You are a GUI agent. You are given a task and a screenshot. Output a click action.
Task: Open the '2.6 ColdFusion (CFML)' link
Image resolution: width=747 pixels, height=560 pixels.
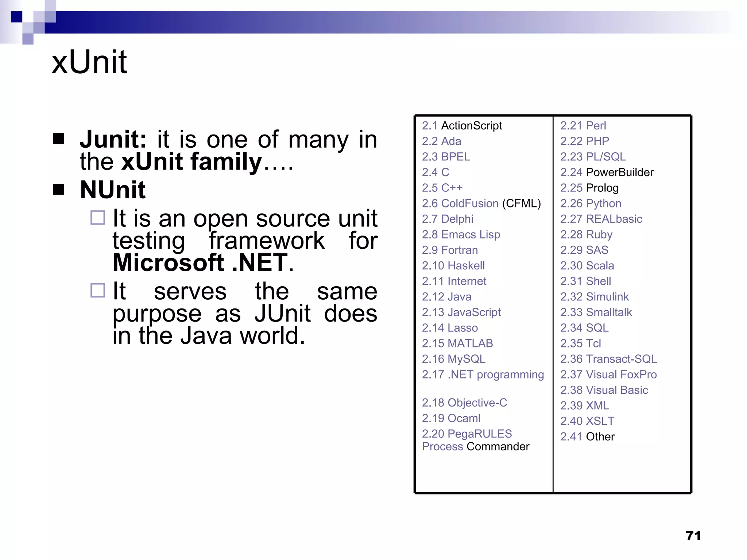click(481, 203)
